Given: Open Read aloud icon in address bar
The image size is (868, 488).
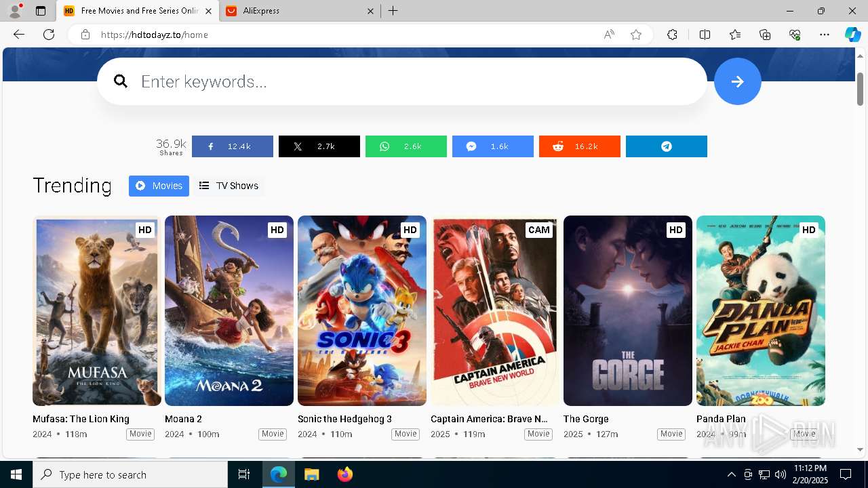Looking at the screenshot, I should click(609, 35).
